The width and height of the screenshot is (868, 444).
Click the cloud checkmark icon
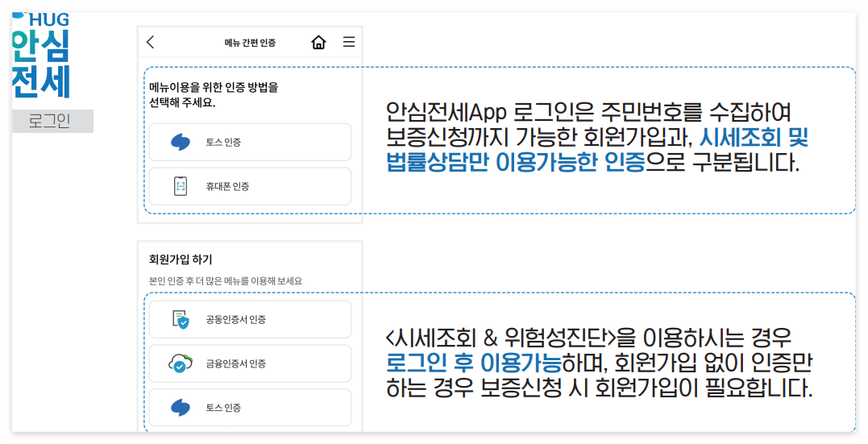point(181,363)
